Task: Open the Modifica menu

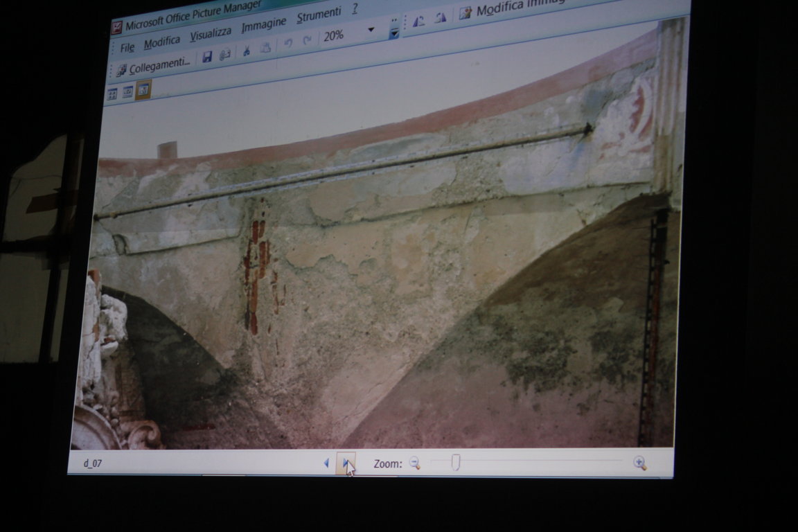Action: point(162,43)
